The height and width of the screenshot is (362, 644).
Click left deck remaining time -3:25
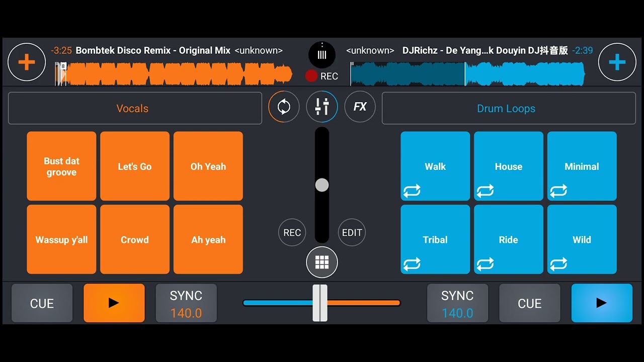point(61,50)
